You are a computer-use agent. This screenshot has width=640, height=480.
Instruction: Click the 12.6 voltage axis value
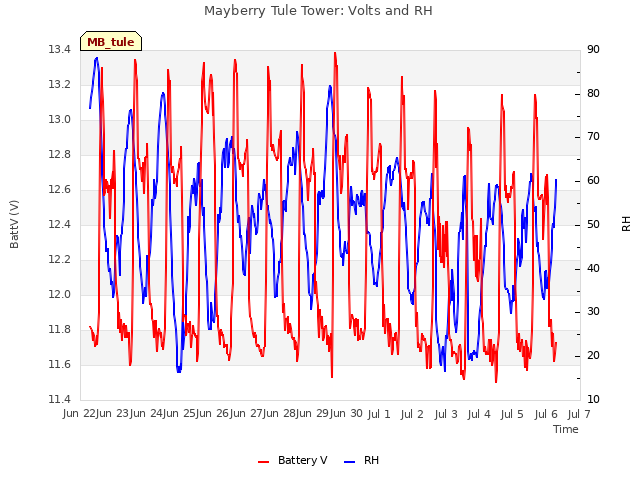click(60, 189)
